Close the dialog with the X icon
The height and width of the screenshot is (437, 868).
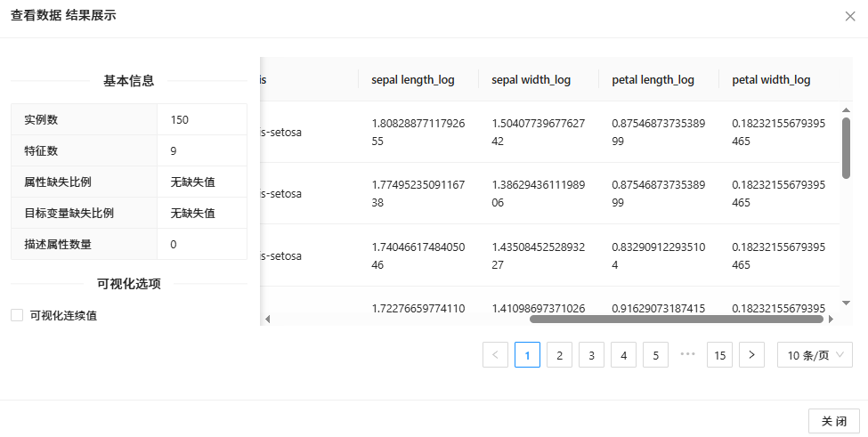(850, 16)
